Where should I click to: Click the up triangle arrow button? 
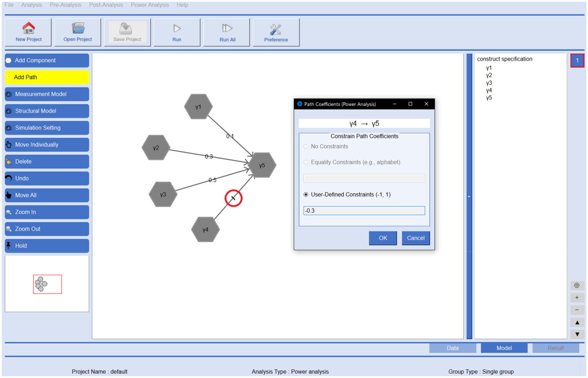click(x=577, y=322)
